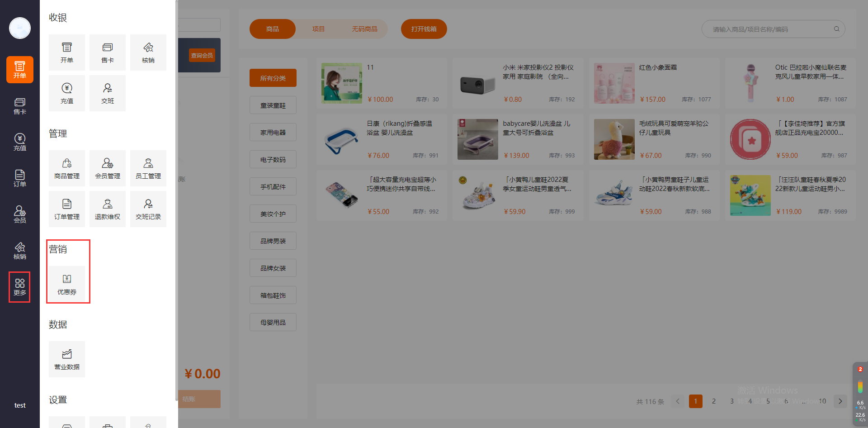
Task: Select 品牌女装 category
Action: pos(273,268)
